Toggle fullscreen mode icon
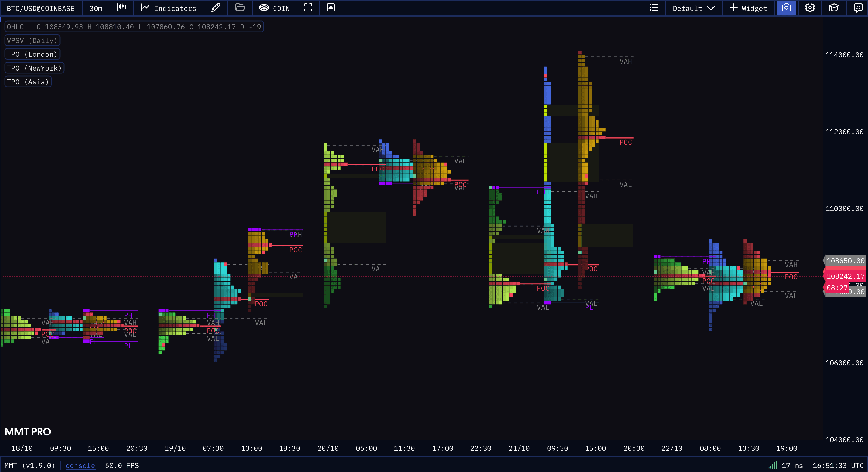The width and height of the screenshot is (868, 472). [x=308, y=8]
